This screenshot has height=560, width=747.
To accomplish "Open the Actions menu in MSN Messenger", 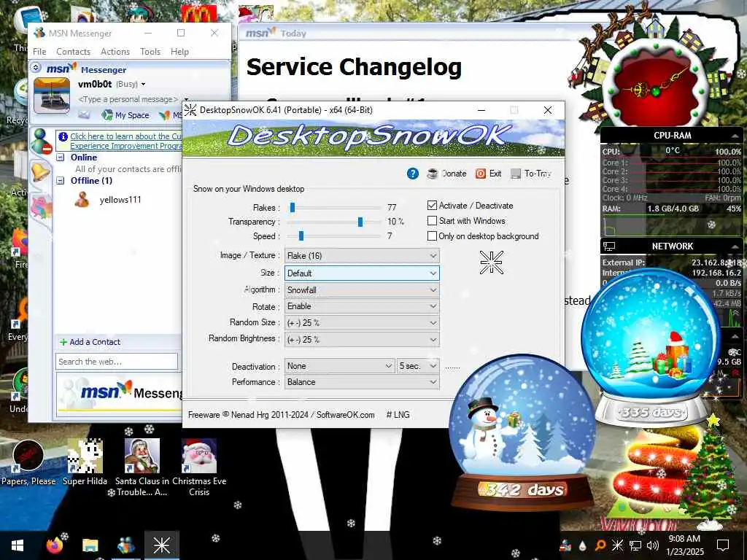I will (x=115, y=52).
